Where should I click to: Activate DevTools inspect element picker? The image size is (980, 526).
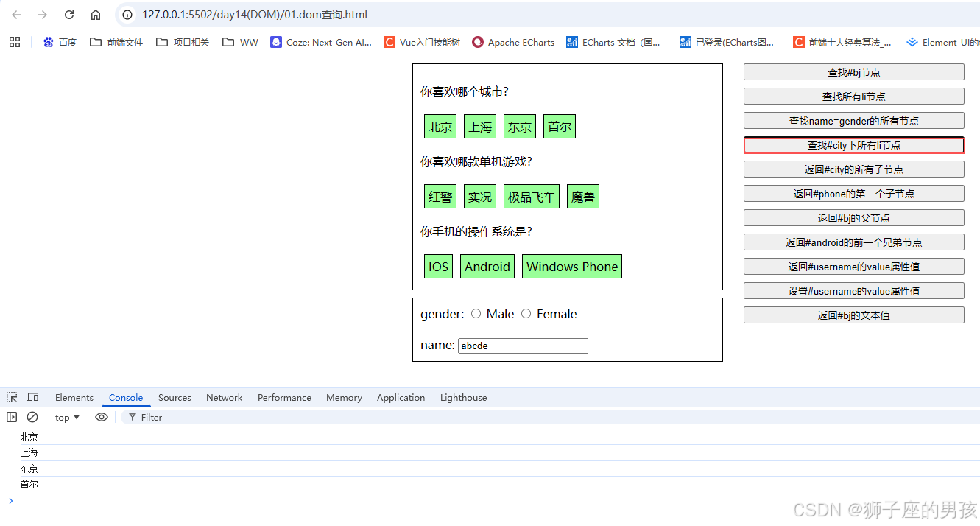pyautogui.click(x=12, y=397)
